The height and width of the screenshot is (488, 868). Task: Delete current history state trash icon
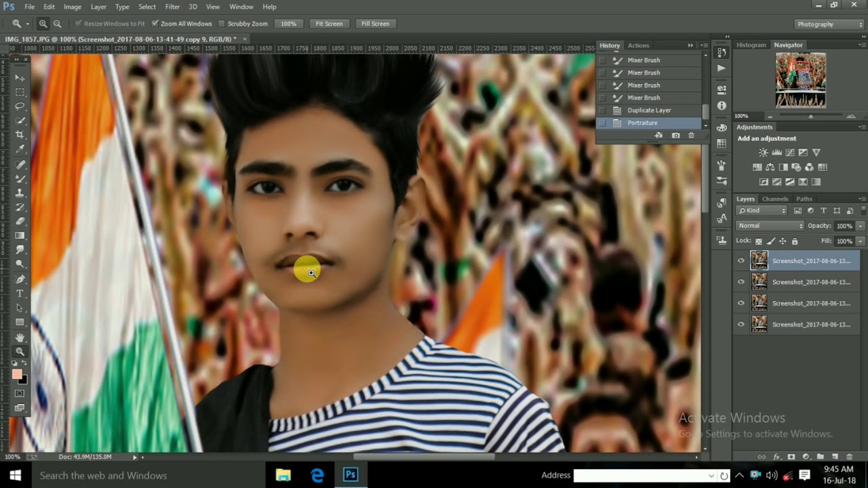(x=691, y=136)
